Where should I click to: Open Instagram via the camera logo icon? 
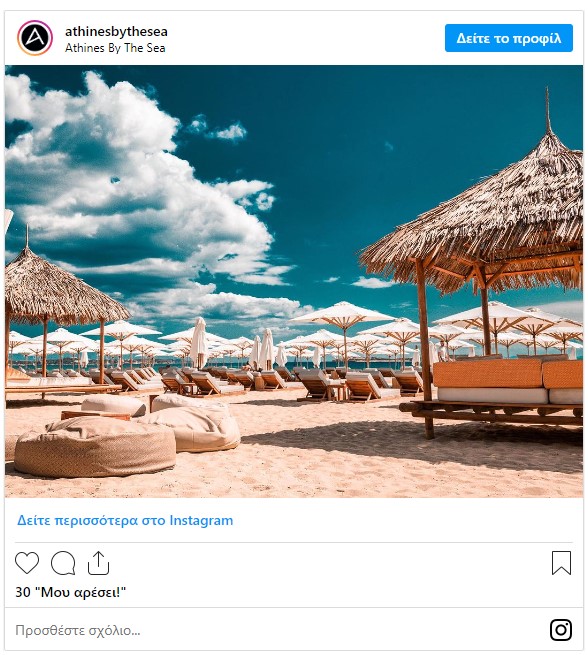click(x=561, y=630)
